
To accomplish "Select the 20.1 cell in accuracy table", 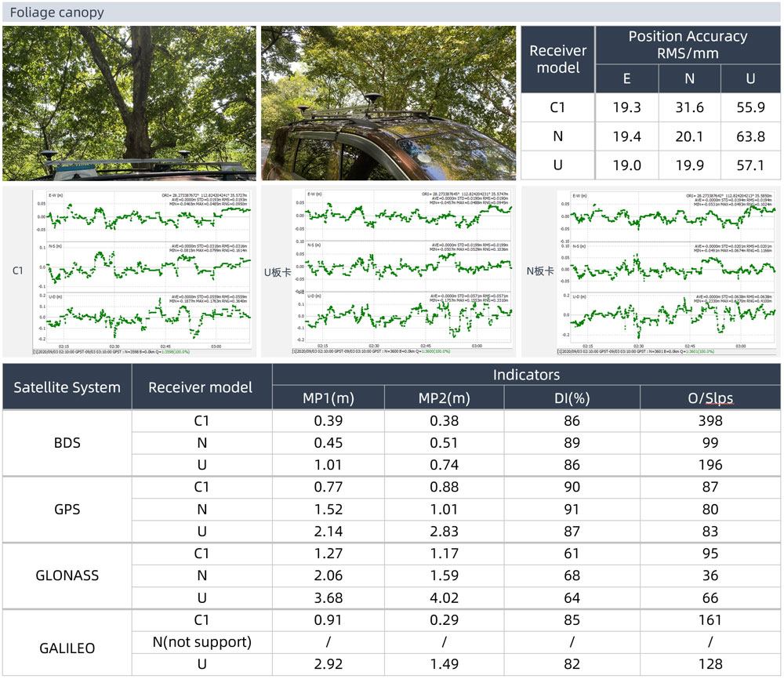I will 689,136.
